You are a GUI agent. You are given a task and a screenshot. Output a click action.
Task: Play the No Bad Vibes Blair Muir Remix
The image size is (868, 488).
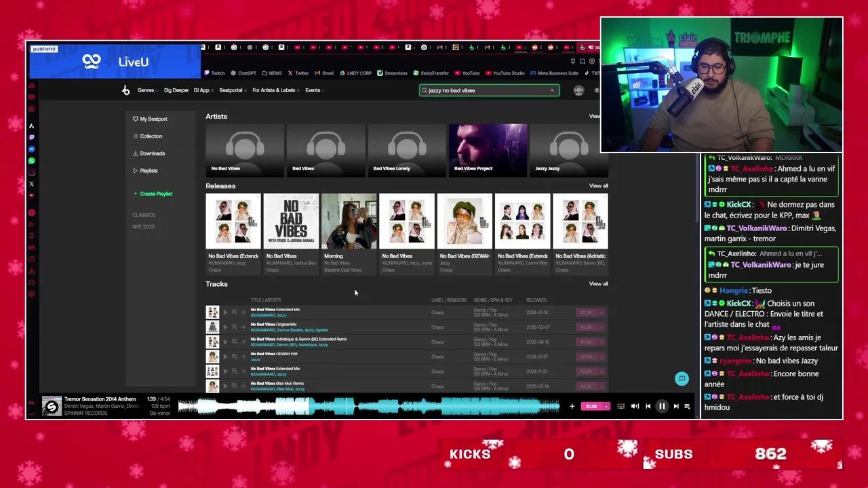(225, 386)
